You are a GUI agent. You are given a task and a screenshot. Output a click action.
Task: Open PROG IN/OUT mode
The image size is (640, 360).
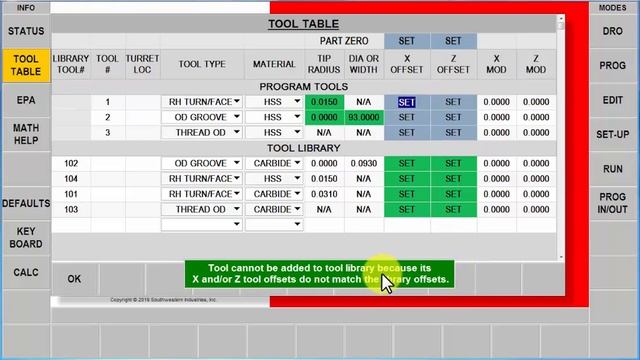(612, 203)
